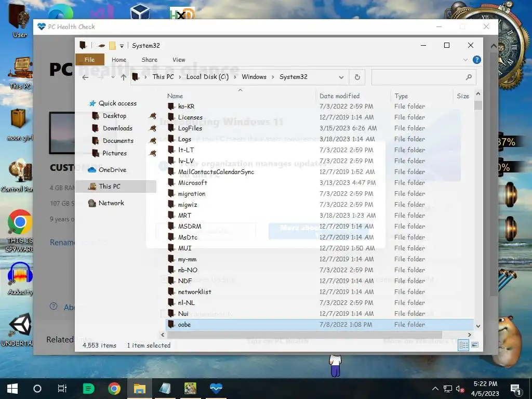This screenshot has height=399, width=532.
Task: Select the MUI folder
Action: point(184,248)
